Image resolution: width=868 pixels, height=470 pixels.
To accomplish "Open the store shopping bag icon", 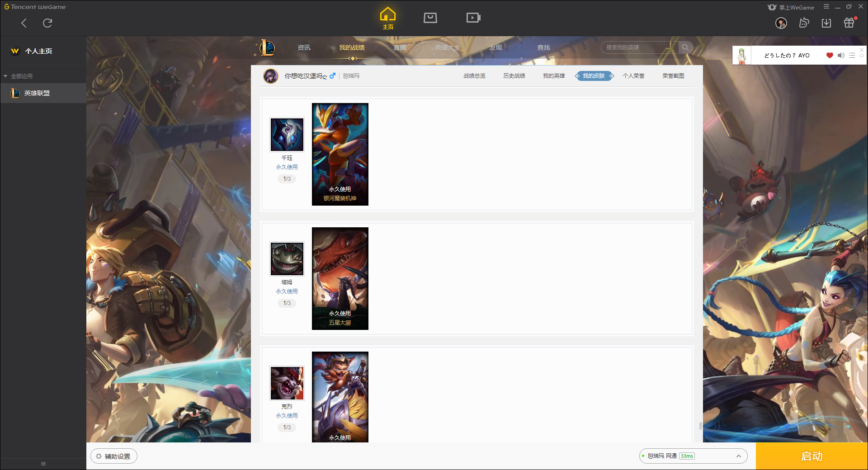I will [x=430, y=18].
